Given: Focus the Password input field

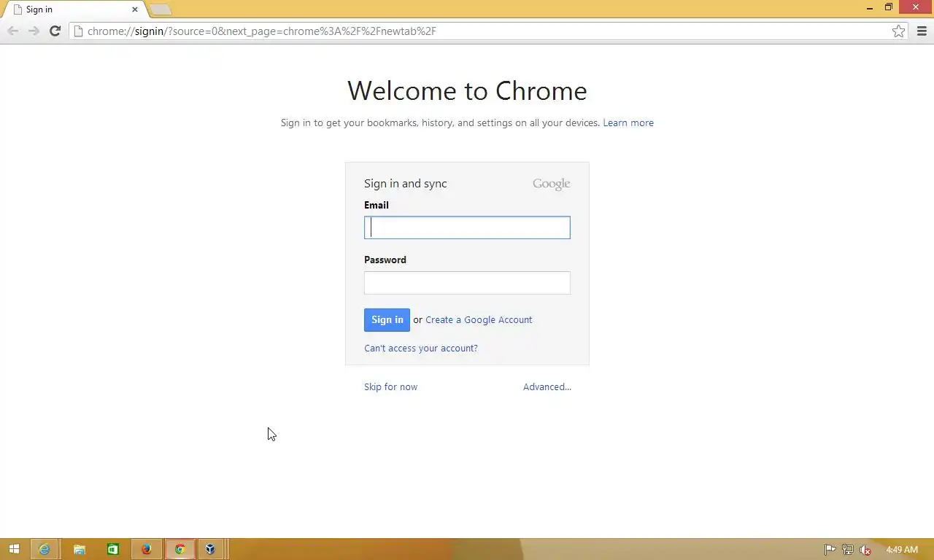Looking at the screenshot, I should click(x=467, y=283).
